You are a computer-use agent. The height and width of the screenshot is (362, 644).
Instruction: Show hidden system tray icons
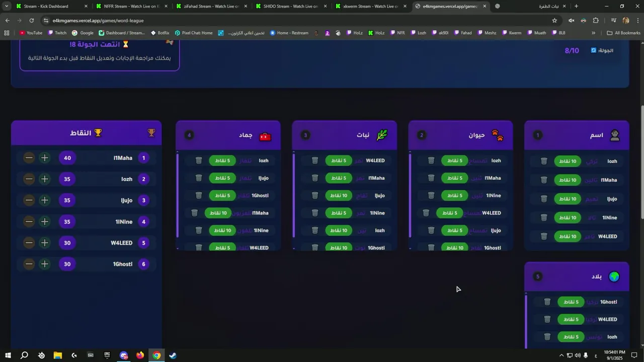point(561,355)
